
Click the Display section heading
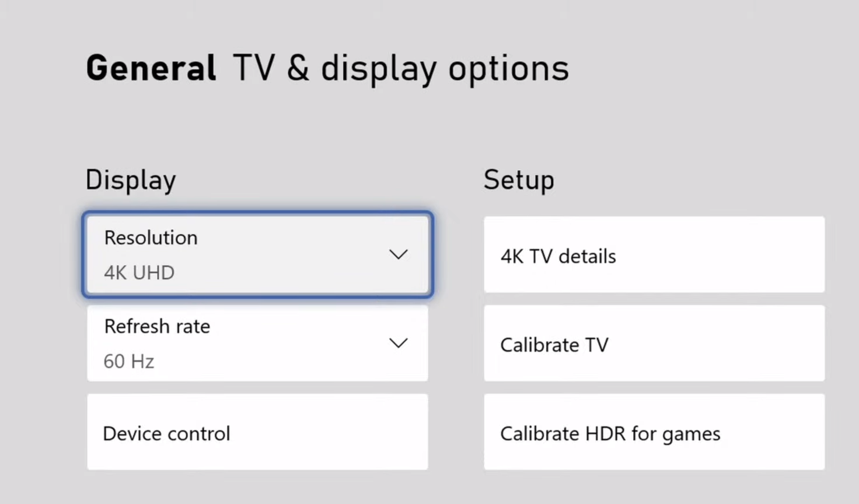(130, 180)
